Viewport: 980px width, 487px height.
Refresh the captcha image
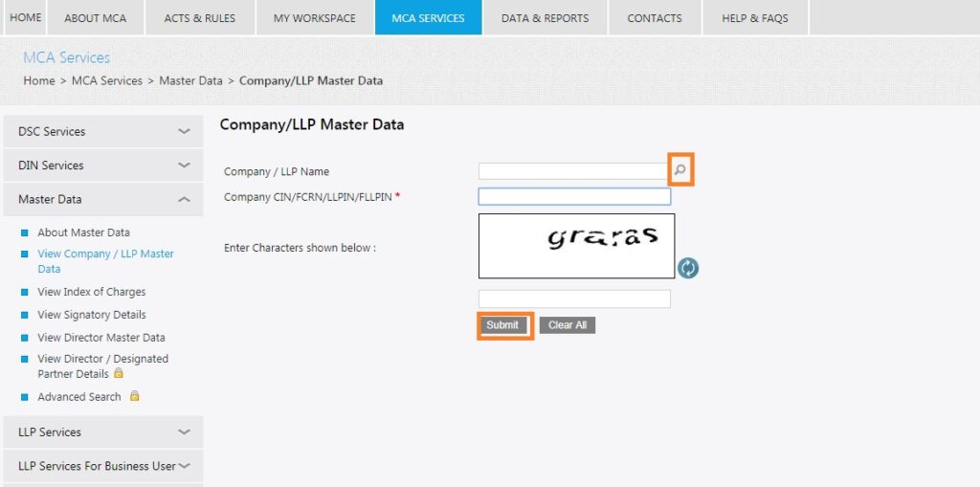click(688, 268)
